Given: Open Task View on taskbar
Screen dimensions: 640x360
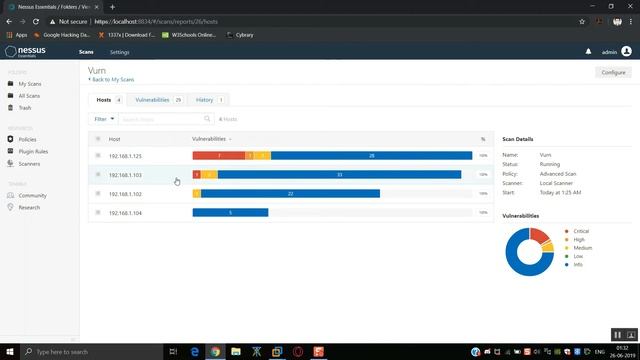Looking at the screenshot, I should tap(173, 351).
